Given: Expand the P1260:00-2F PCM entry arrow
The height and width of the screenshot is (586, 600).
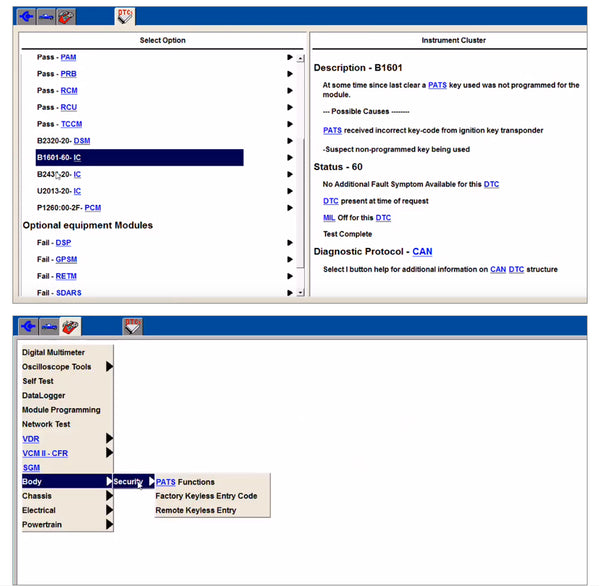Looking at the screenshot, I should click(289, 208).
